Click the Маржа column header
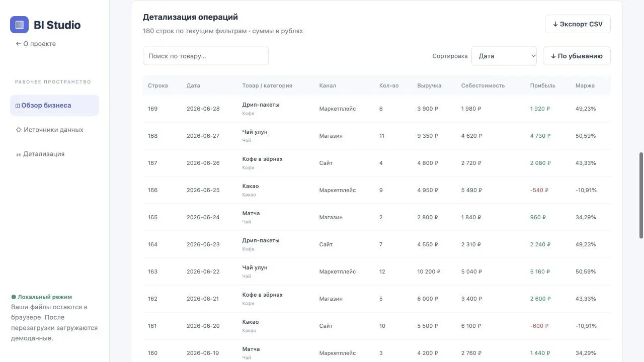Viewport: 644px width, 362px height. pyautogui.click(x=585, y=85)
